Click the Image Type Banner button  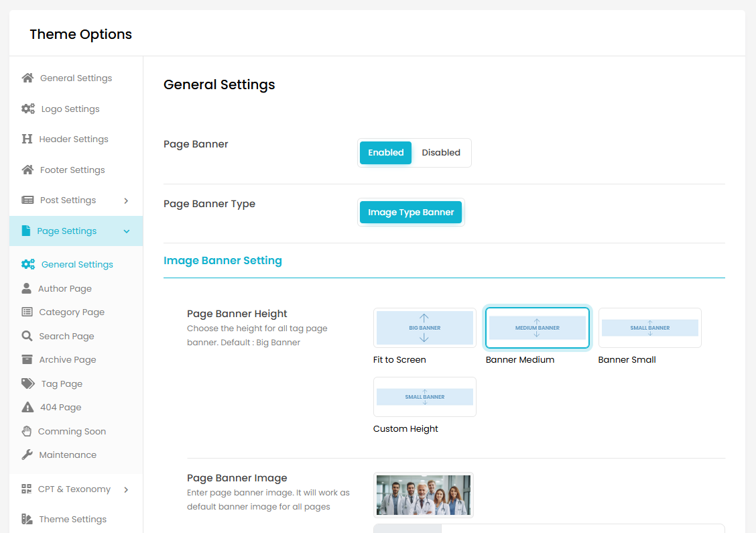411,213
